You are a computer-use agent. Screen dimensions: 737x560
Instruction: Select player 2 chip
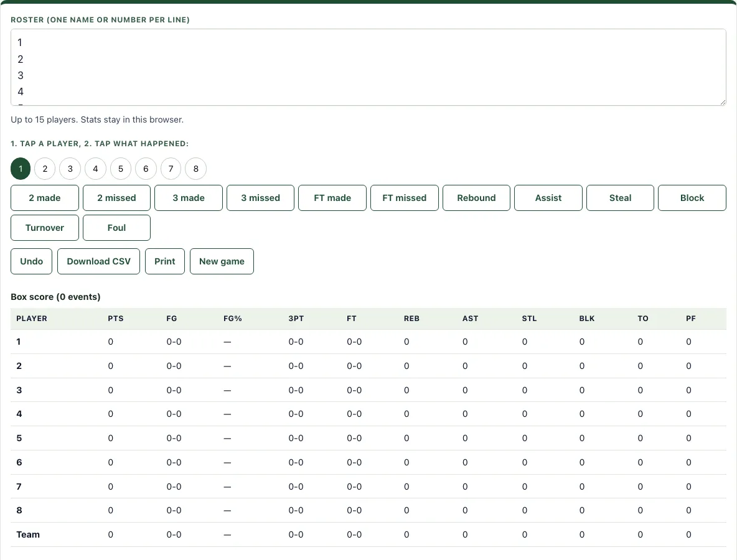click(45, 169)
